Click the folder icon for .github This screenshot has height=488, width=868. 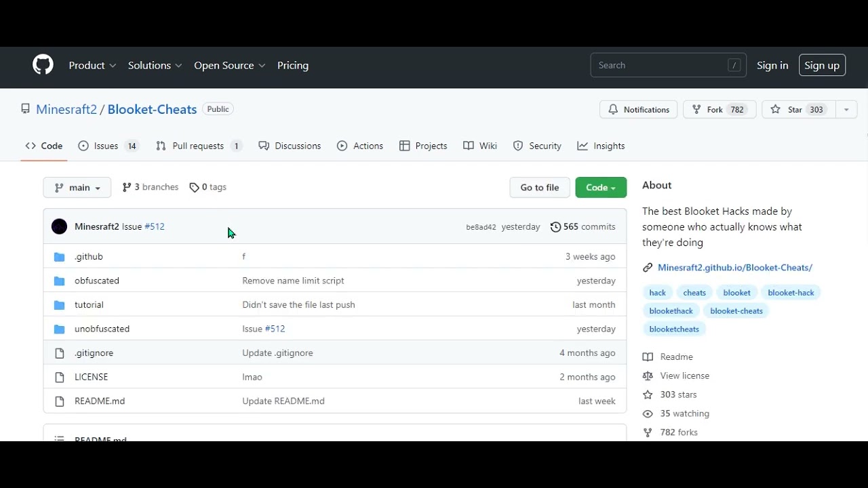click(59, 257)
